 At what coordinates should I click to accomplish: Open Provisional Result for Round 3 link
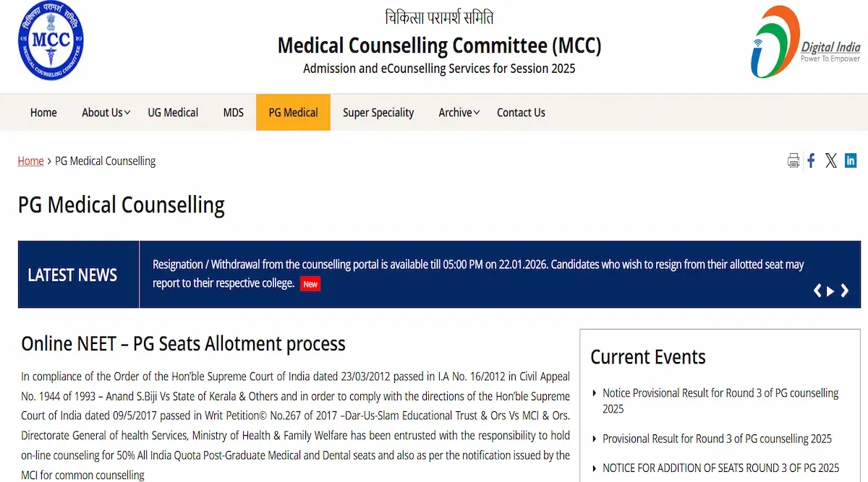717,439
